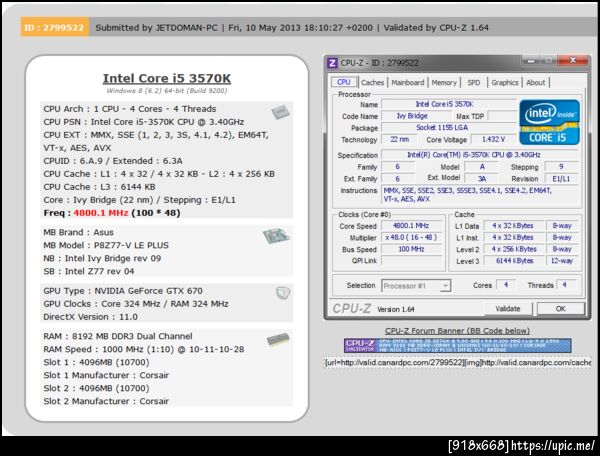Click the RAM stick icon beside RAM row
600x456 pixels.
coord(278,339)
